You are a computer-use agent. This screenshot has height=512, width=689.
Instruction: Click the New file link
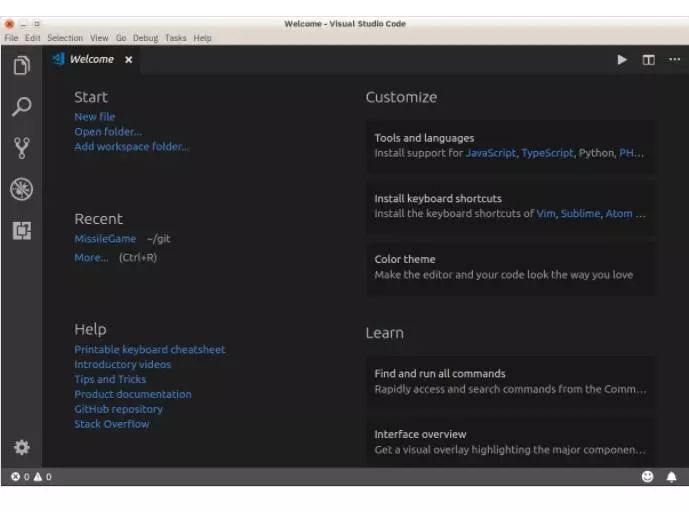pyautogui.click(x=94, y=116)
